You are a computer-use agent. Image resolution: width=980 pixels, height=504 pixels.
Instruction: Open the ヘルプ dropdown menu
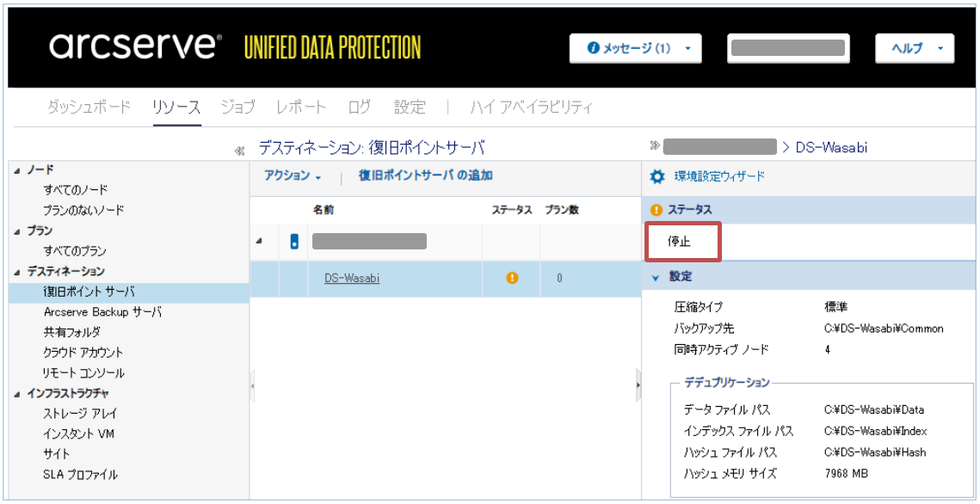pos(915,48)
